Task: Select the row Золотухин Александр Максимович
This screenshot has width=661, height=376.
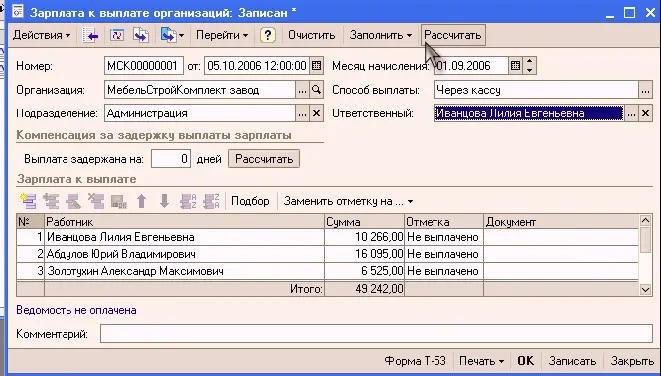Action: point(327,271)
